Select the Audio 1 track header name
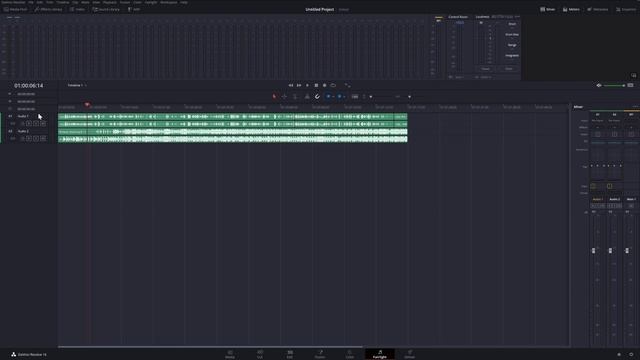 (x=23, y=116)
